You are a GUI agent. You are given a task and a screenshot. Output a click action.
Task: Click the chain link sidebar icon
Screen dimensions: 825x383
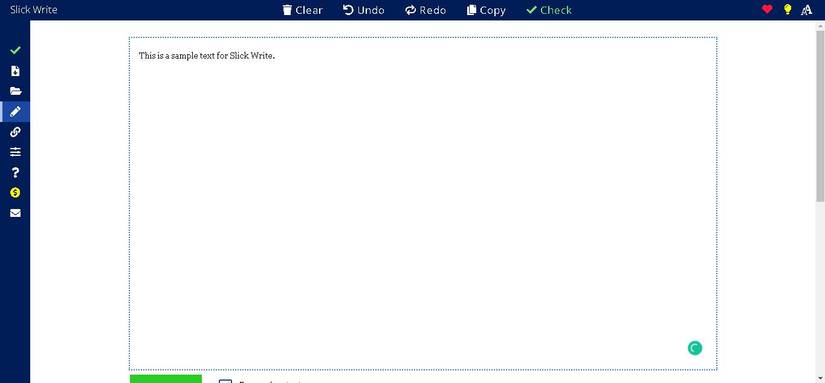pyautogui.click(x=15, y=132)
